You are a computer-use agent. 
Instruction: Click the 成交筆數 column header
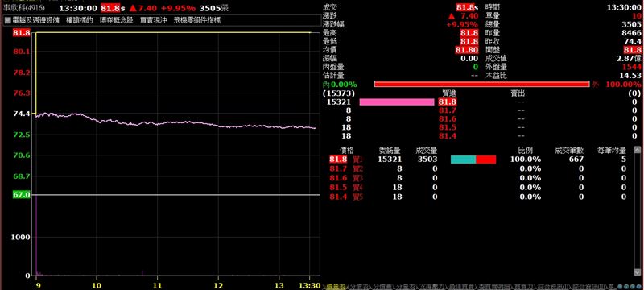click(x=569, y=151)
